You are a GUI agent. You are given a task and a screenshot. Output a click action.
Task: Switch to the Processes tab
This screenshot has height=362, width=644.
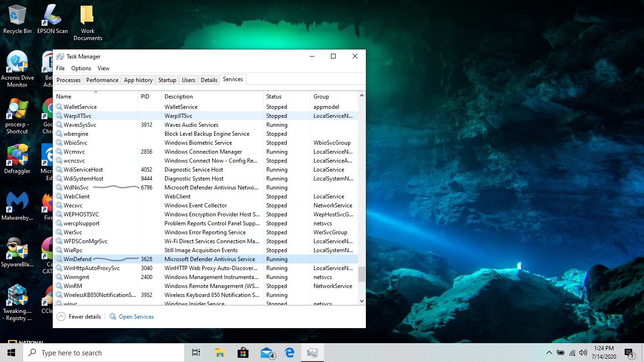click(x=68, y=80)
